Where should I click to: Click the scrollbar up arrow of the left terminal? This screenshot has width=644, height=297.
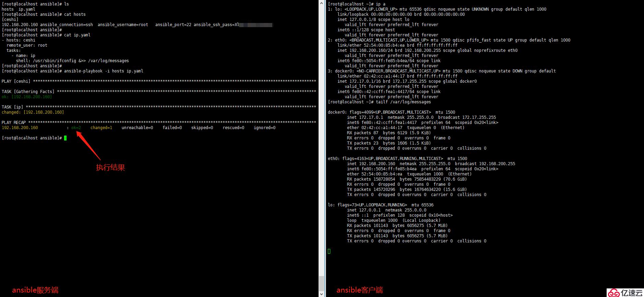pos(321,3)
